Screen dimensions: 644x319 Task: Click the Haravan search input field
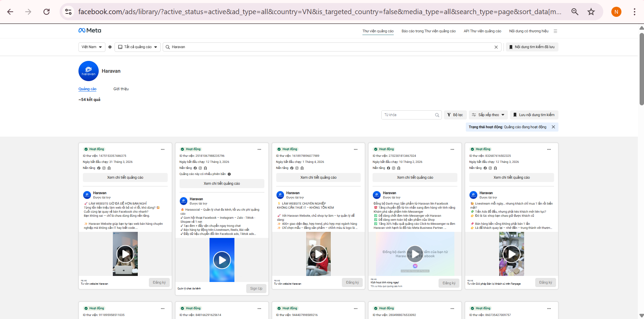coord(332,47)
